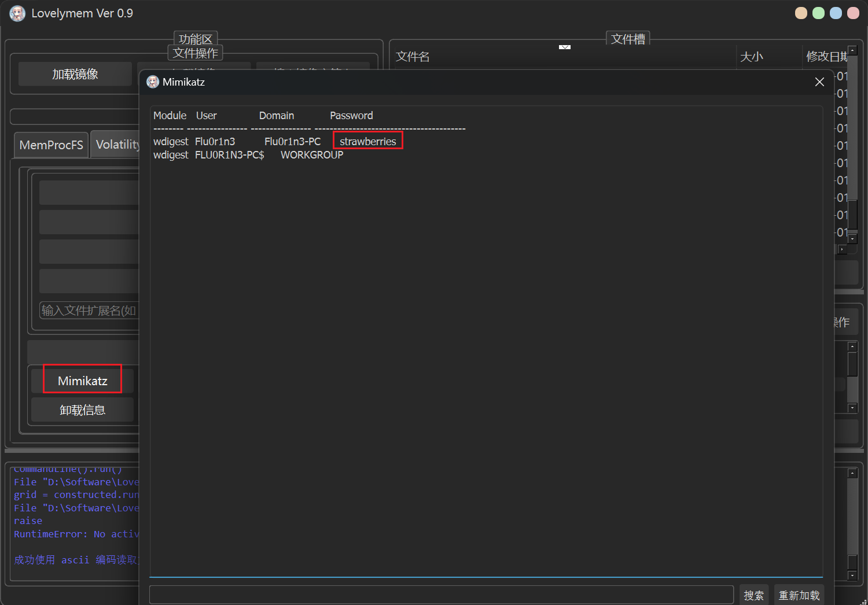This screenshot has height=605, width=868.
Task: Click the 卸载信息 button
Action: (83, 410)
